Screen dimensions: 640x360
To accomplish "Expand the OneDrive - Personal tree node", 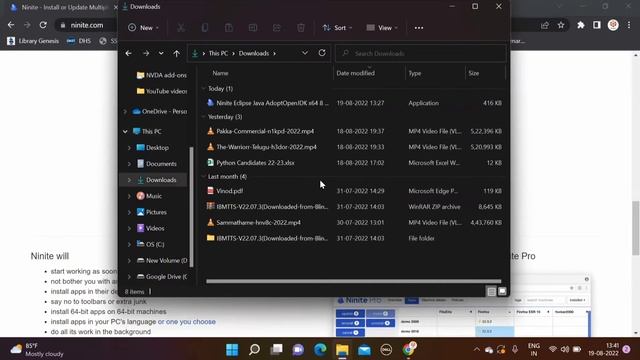I will 125,111.
